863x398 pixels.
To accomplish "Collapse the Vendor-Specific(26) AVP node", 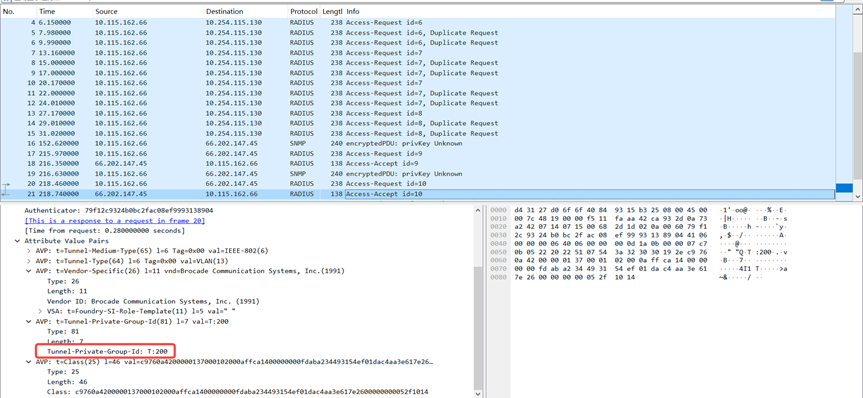I will (x=29, y=271).
